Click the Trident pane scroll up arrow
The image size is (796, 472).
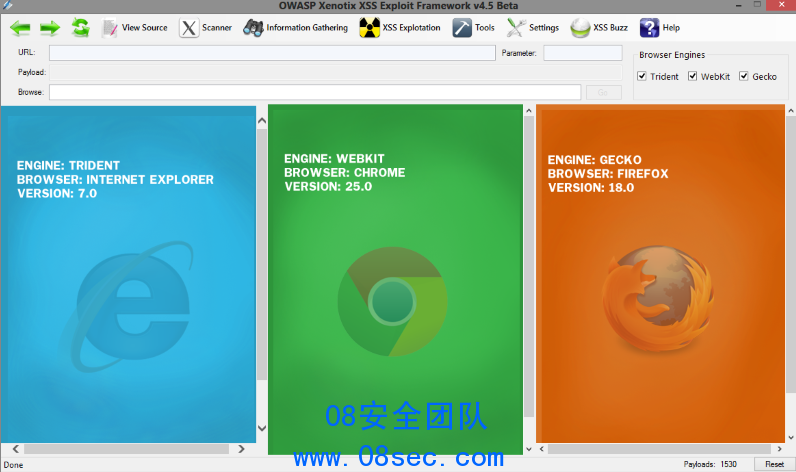point(262,121)
